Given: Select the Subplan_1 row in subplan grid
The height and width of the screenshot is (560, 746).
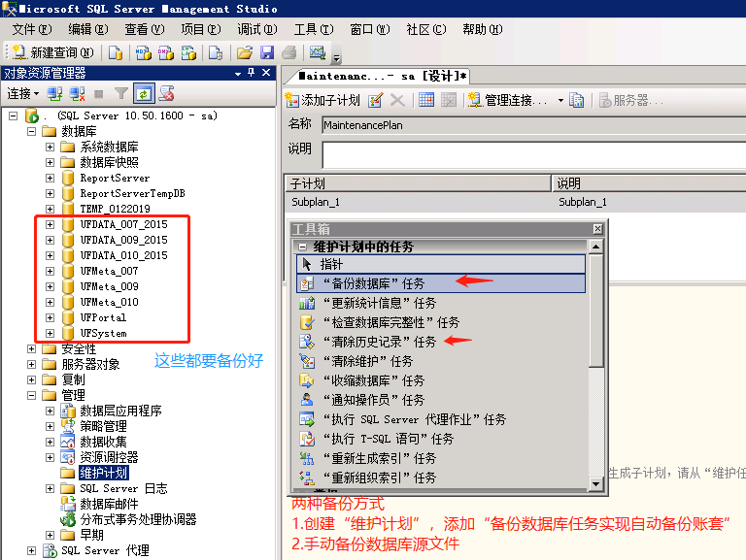Looking at the screenshot, I should (x=515, y=202).
